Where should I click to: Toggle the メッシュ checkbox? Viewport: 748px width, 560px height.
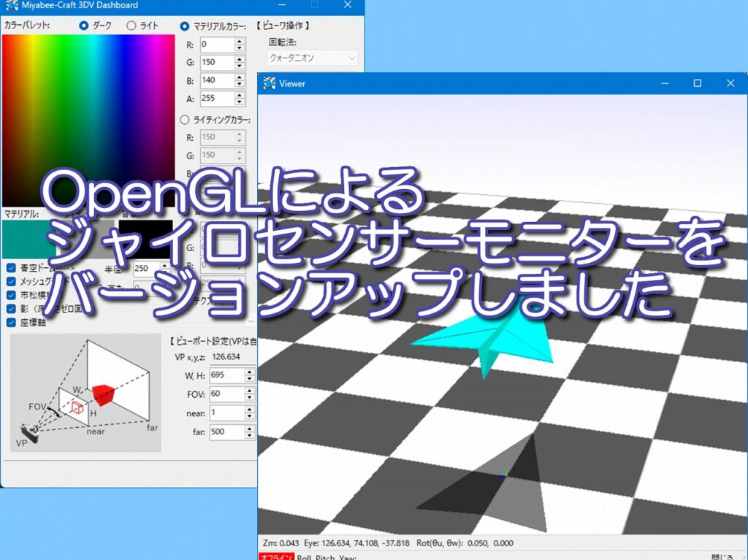(12, 281)
